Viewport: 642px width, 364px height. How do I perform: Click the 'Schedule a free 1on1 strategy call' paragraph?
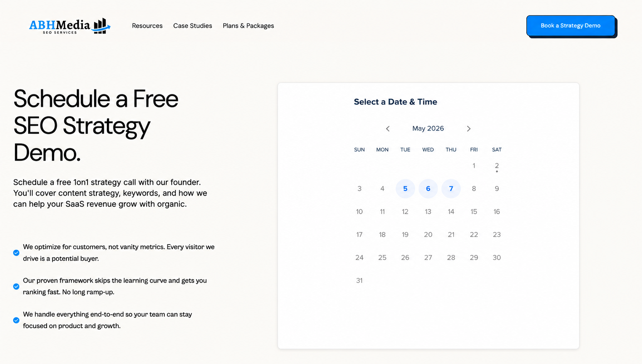coord(110,193)
